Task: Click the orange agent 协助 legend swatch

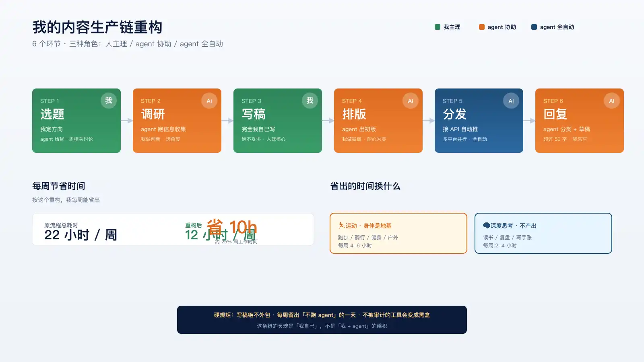Action: pyautogui.click(x=482, y=27)
